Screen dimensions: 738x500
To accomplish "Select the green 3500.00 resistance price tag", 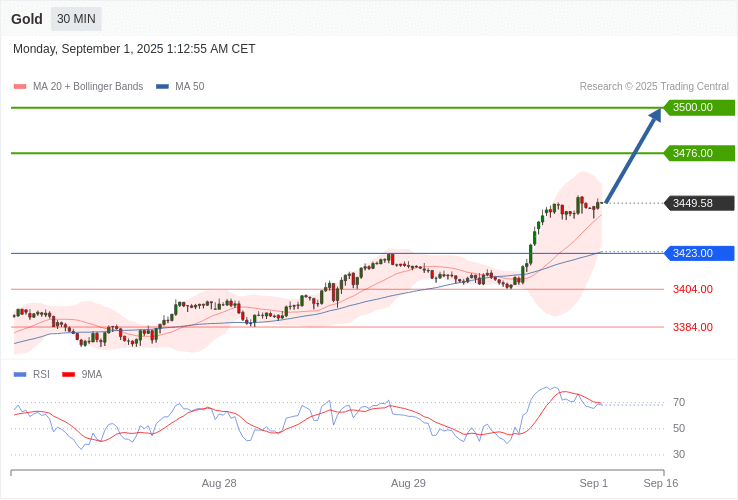I will (699, 107).
